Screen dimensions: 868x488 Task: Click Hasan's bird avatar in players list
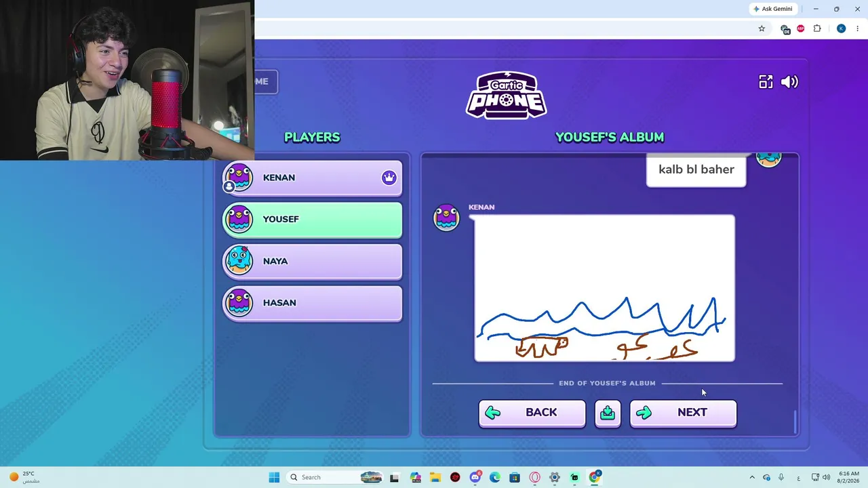click(x=239, y=302)
